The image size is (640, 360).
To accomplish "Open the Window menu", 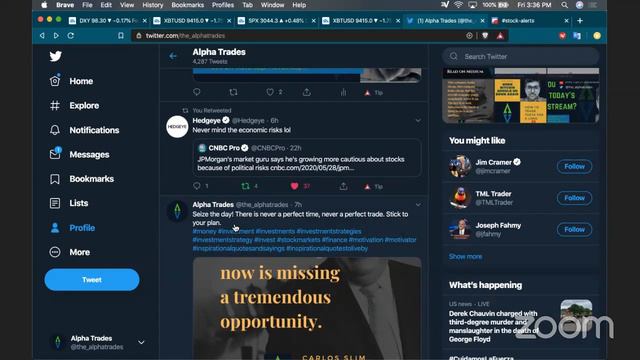I will click(x=272, y=5).
